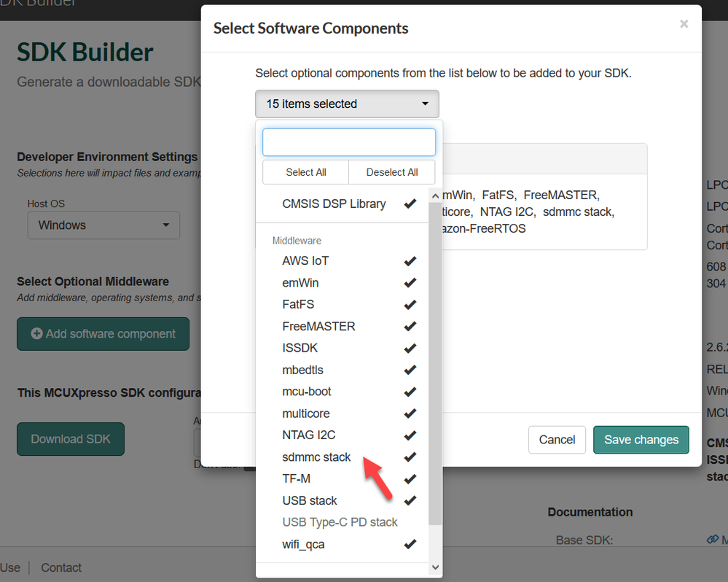The image size is (728, 582).
Task: Click the checkmark beside emWin
Action: click(410, 282)
